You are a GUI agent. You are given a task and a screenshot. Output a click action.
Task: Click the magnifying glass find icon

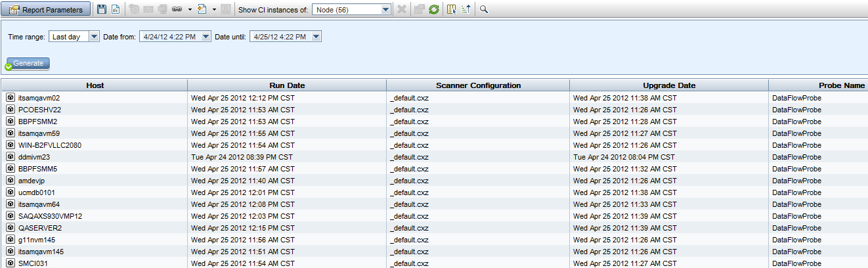[x=484, y=10]
